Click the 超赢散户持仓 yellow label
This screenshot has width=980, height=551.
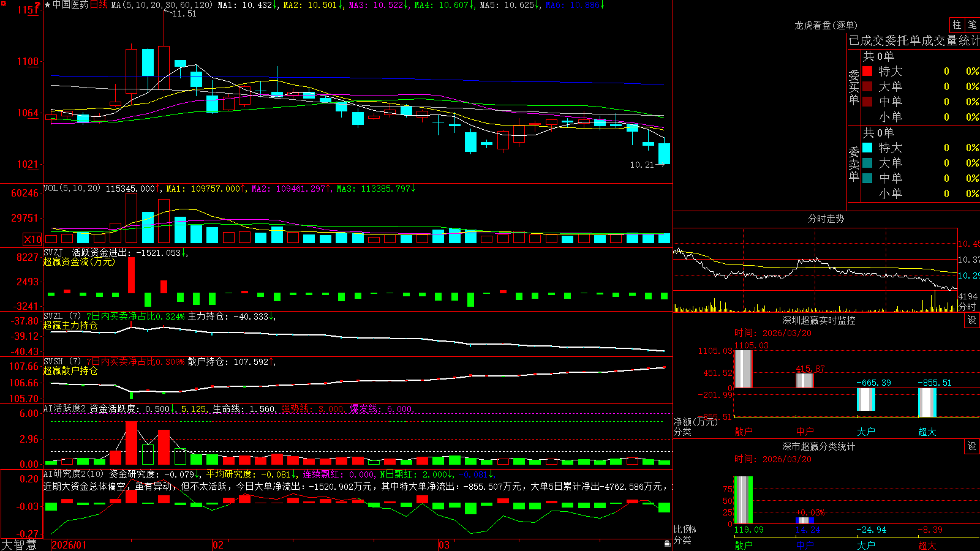(x=70, y=370)
